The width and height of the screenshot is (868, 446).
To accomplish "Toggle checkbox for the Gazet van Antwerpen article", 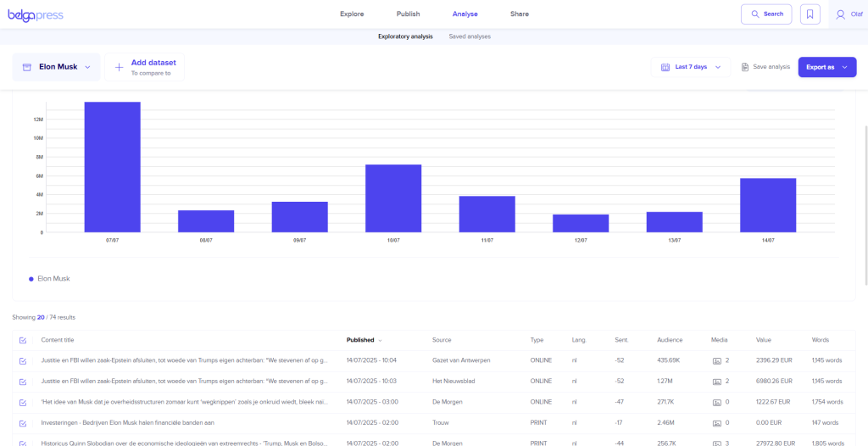I will pyautogui.click(x=23, y=361).
